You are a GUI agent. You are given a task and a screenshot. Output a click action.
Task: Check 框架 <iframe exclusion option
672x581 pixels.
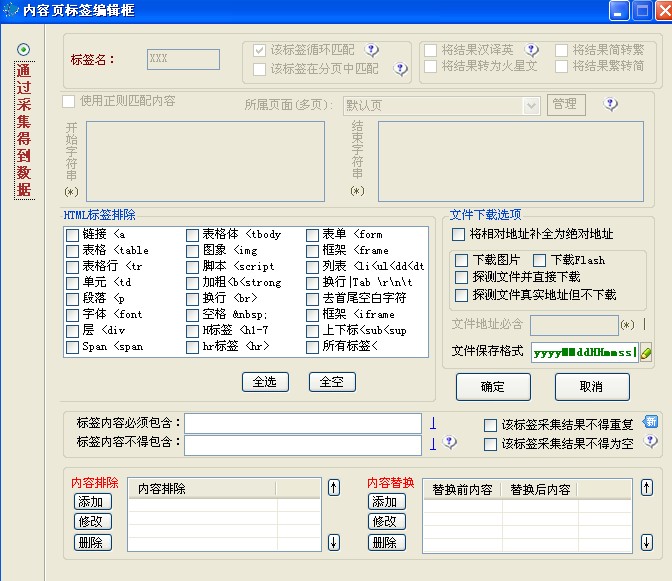(x=312, y=315)
